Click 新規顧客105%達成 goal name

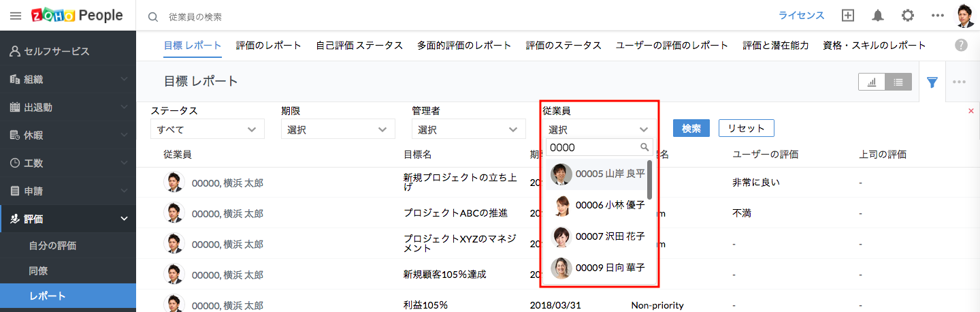(x=445, y=275)
